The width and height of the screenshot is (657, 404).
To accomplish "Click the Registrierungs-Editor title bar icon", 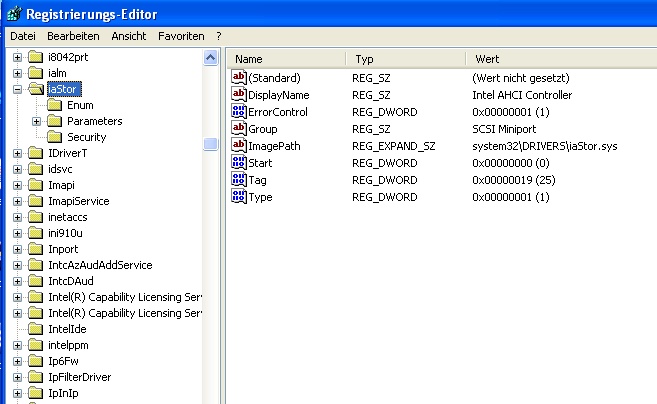I will (14, 14).
